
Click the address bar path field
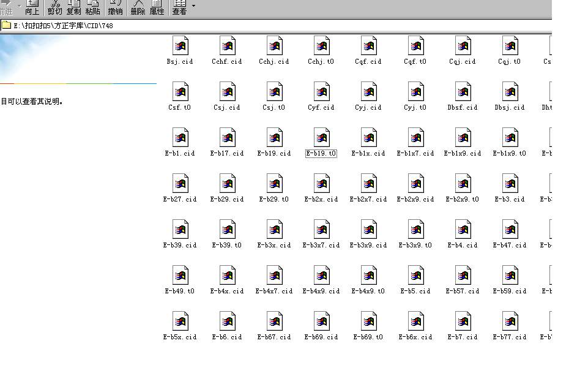[275, 26]
